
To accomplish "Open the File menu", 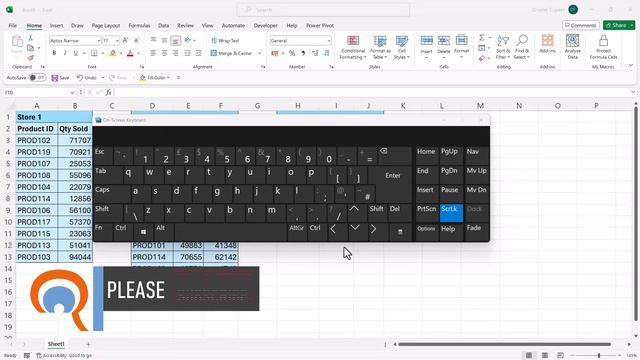I will (13, 25).
